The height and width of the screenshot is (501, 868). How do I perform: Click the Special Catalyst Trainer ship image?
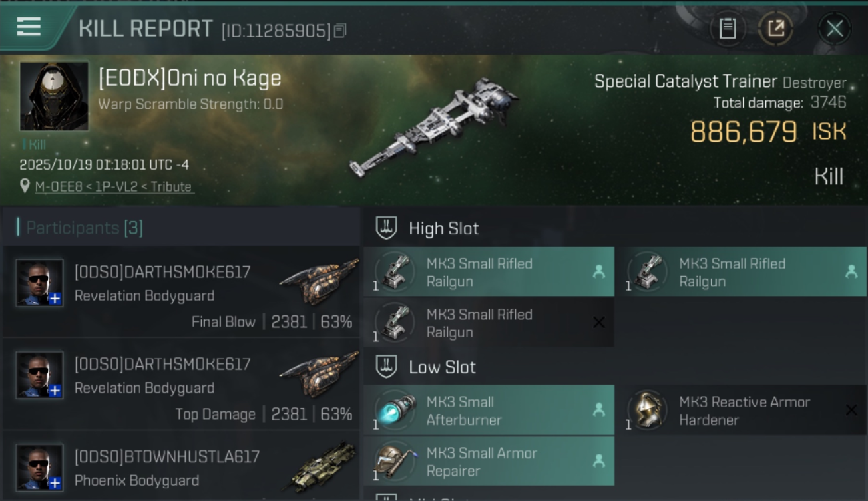(x=434, y=127)
